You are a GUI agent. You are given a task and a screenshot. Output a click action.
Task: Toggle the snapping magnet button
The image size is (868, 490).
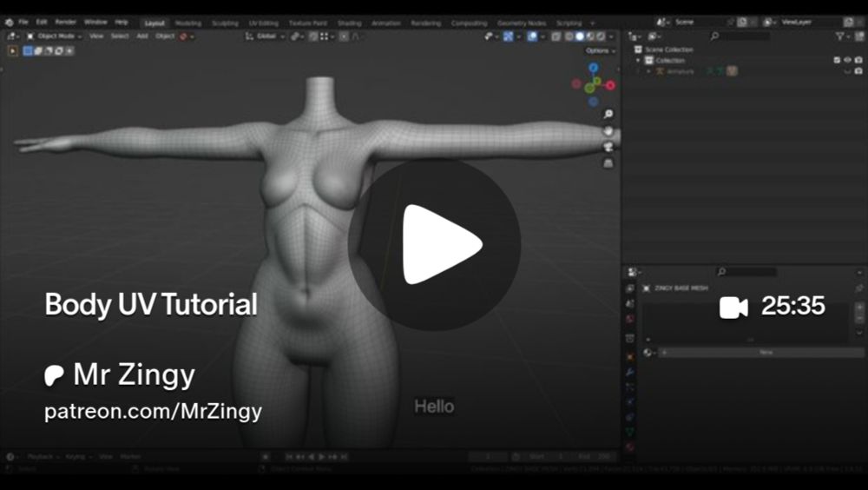pyautogui.click(x=313, y=36)
